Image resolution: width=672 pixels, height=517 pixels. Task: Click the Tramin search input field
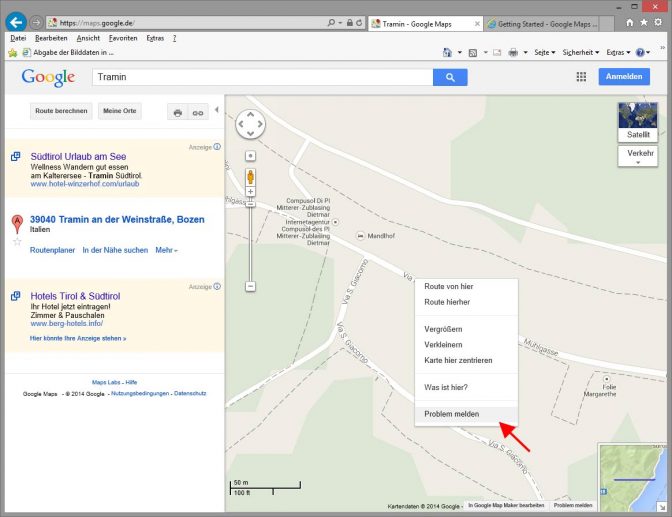262,77
